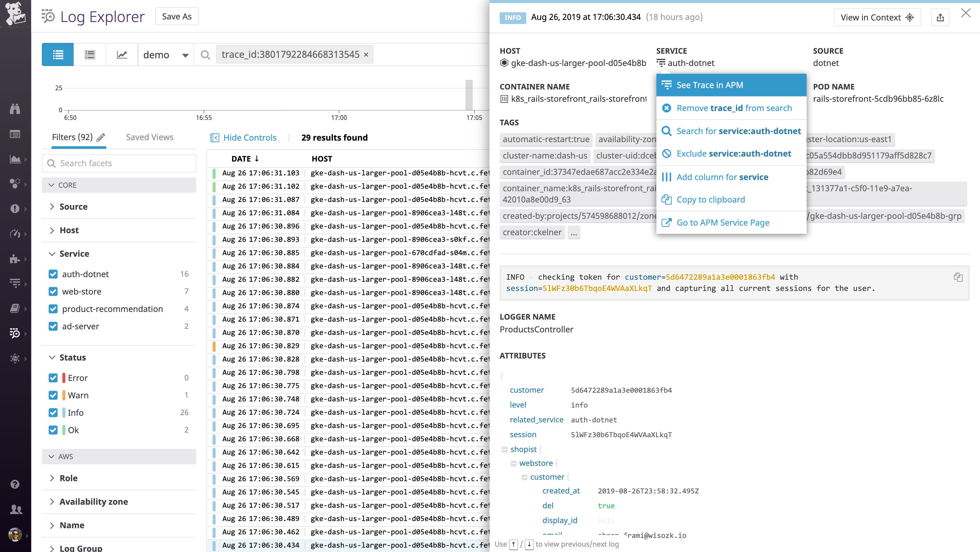Disable the web-store service filter

(53, 291)
